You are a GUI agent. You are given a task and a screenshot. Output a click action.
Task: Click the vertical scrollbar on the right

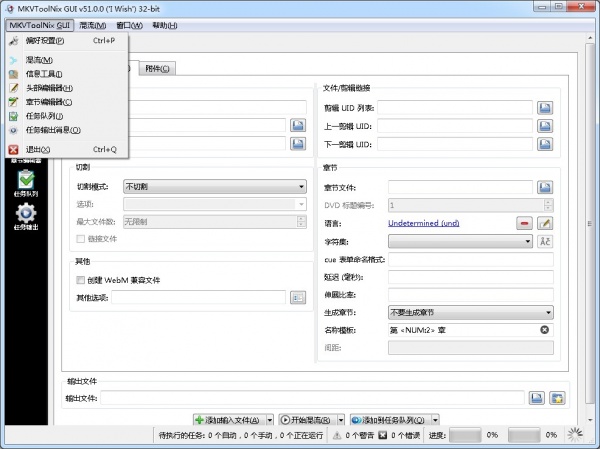[x=589, y=224]
